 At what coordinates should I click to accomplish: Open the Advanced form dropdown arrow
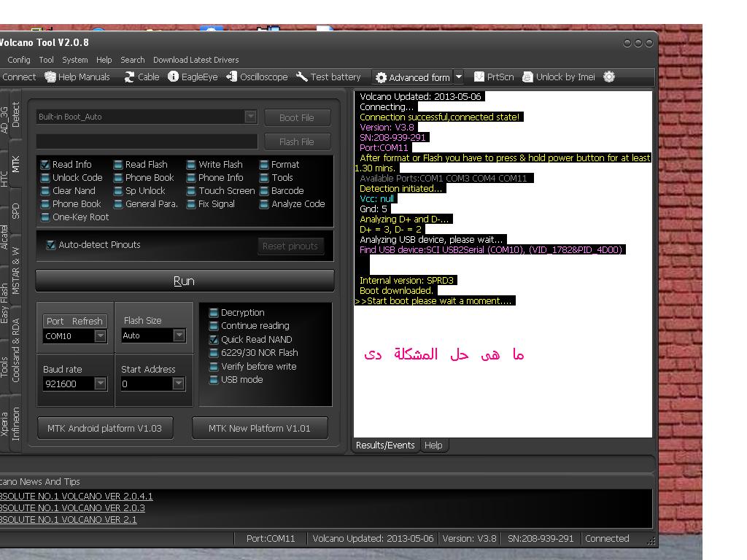click(x=459, y=77)
